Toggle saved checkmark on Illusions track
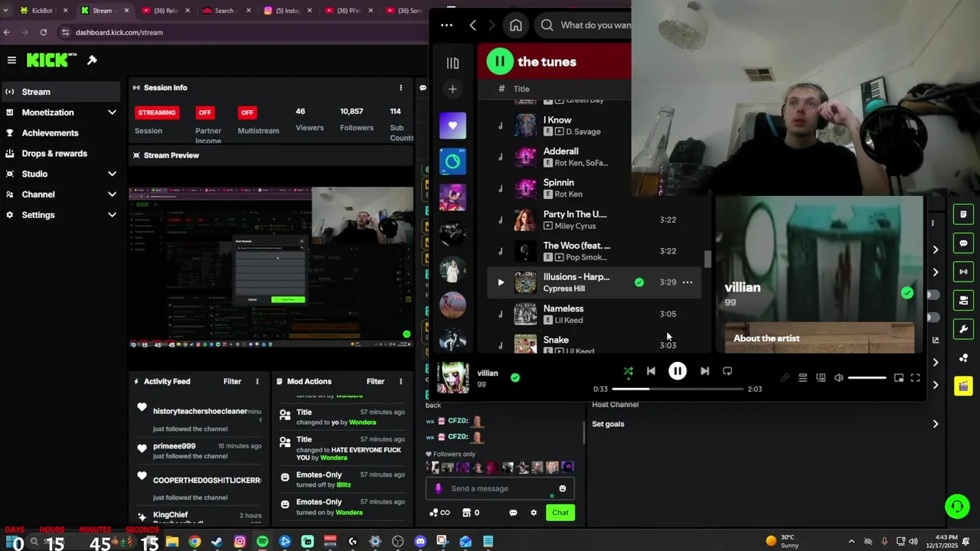980x551 pixels. tap(639, 282)
